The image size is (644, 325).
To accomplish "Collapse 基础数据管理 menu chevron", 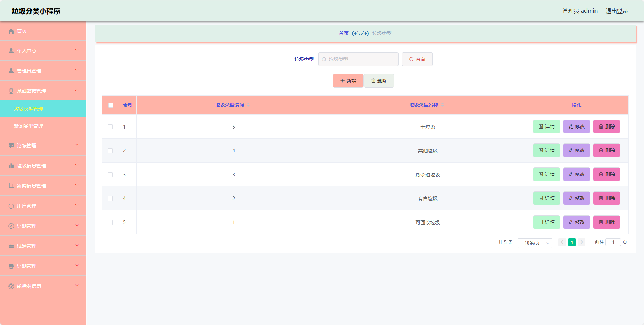I will [77, 90].
